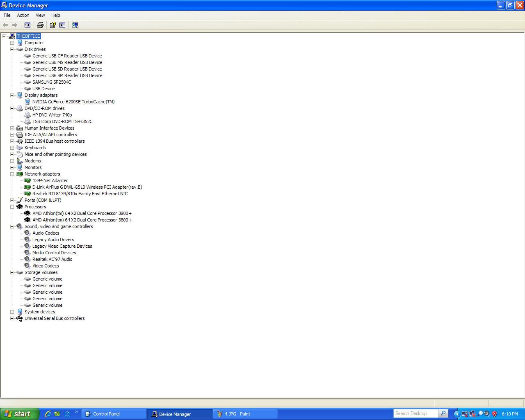Click the desktop search magnifier button

443,413
